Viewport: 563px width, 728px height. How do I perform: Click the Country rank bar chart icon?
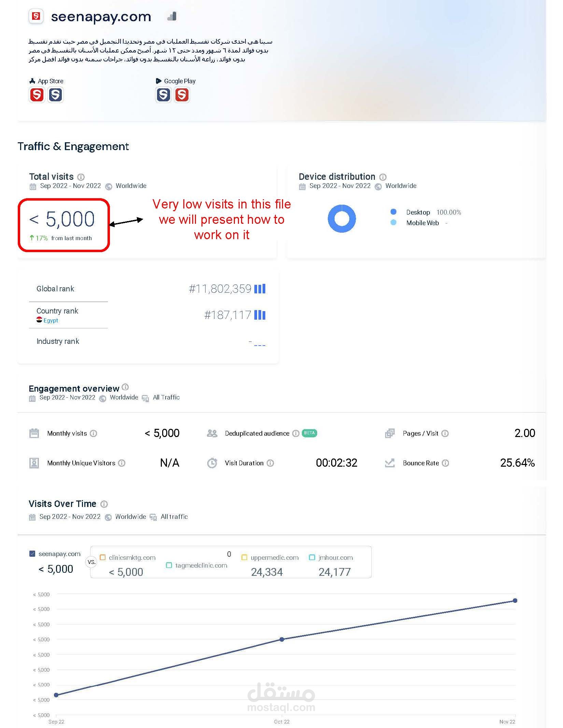(x=260, y=315)
